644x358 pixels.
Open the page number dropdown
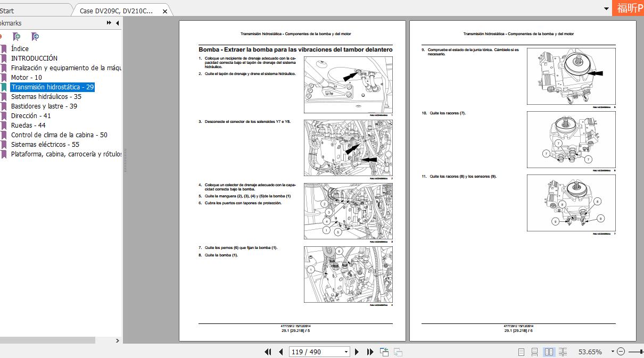tap(346, 352)
